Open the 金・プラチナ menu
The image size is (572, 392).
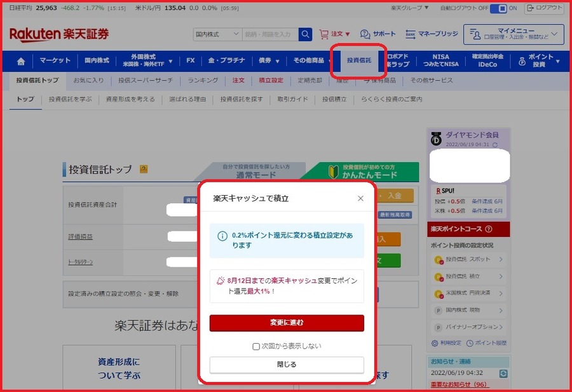click(x=226, y=60)
